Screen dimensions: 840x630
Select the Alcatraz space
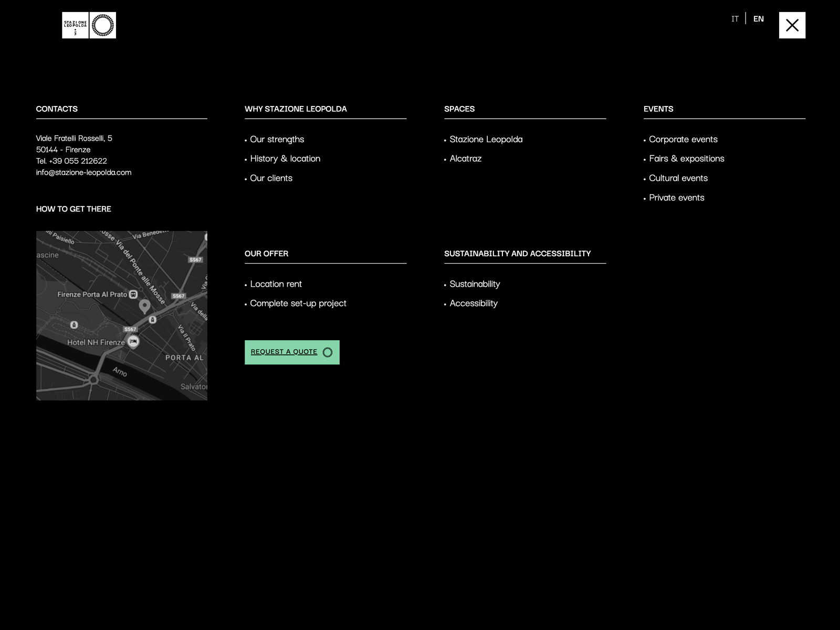(466, 159)
